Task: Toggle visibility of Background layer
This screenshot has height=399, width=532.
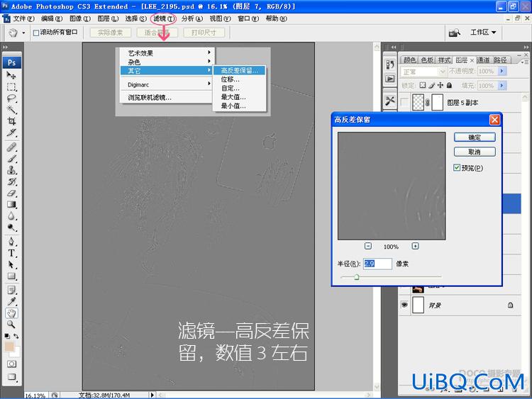Action: [x=404, y=305]
